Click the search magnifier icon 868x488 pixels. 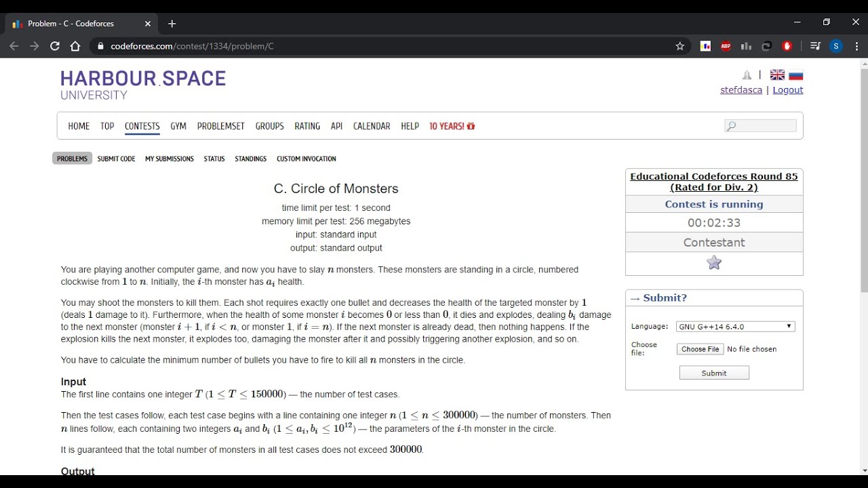[x=730, y=126]
